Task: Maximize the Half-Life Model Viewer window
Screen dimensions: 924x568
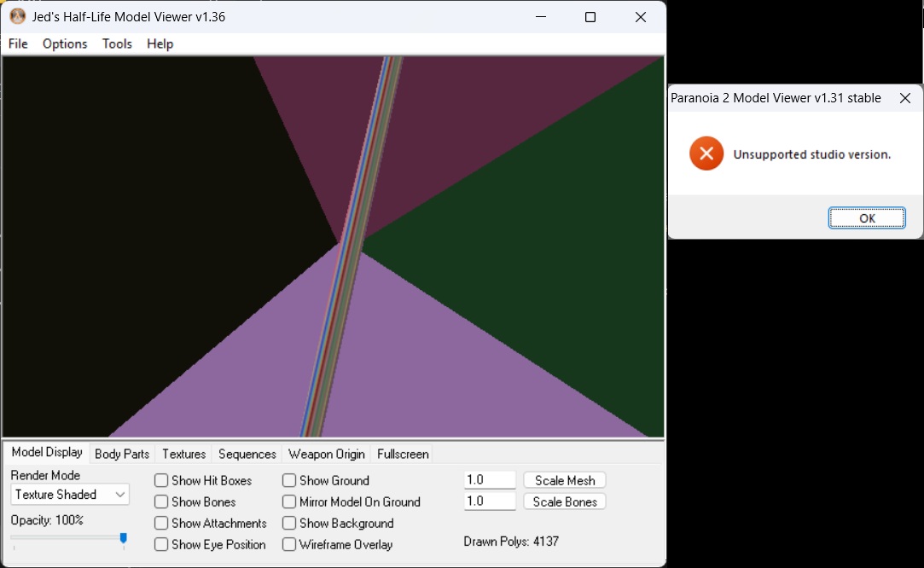Action: pyautogui.click(x=590, y=17)
